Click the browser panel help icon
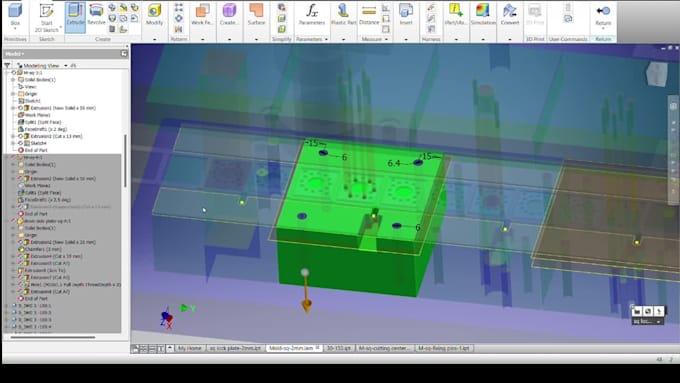Image resolution: width=680 pixels, height=383 pixels. pos(124,54)
